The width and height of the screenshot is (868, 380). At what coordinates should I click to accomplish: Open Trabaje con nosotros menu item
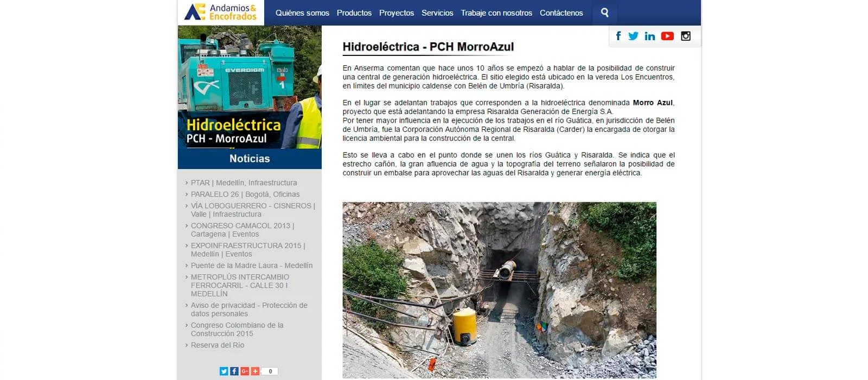click(496, 13)
